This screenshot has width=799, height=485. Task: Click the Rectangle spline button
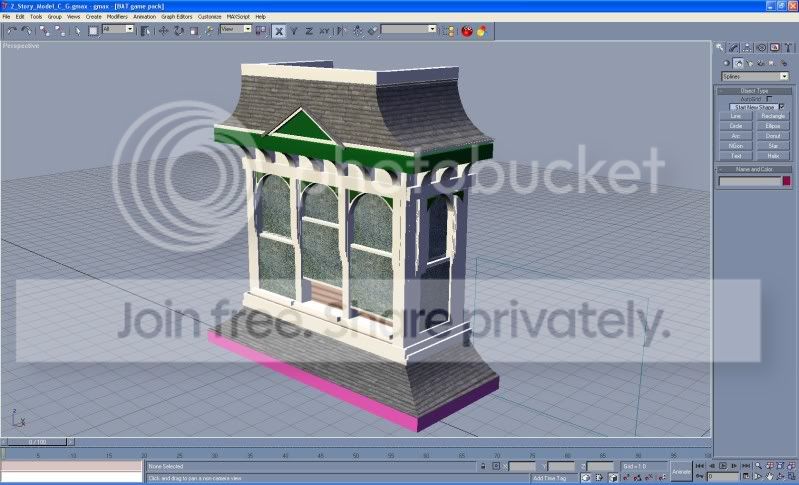coord(773,116)
